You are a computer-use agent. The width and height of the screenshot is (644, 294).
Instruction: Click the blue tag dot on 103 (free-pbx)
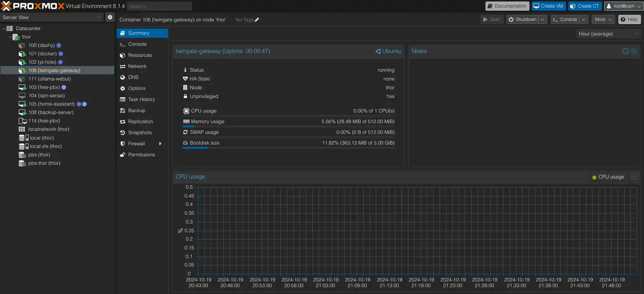64,87
